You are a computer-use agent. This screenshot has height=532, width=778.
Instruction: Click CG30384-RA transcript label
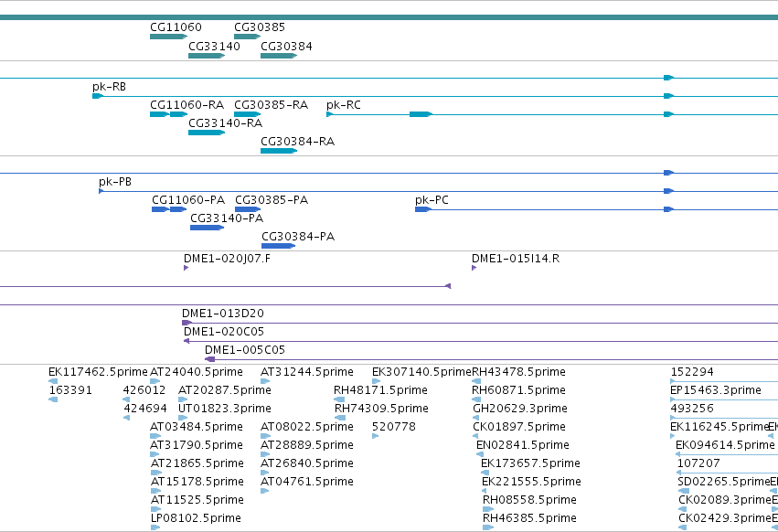[298, 142]
